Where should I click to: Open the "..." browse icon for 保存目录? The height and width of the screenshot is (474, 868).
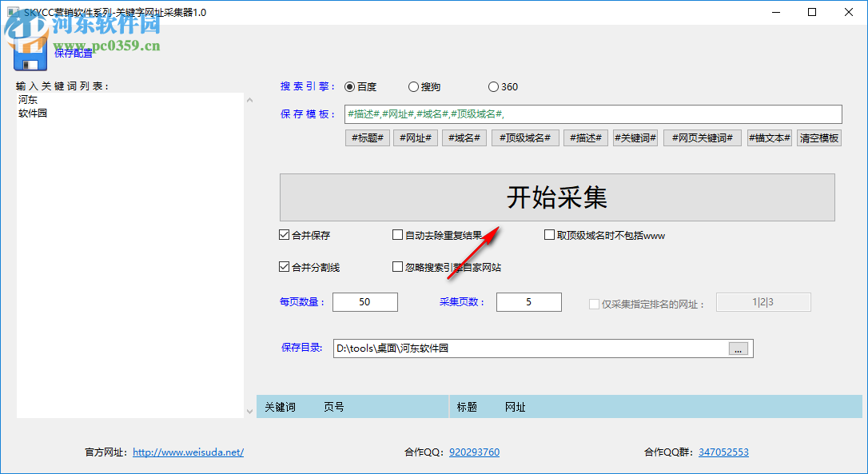(739, 348)
